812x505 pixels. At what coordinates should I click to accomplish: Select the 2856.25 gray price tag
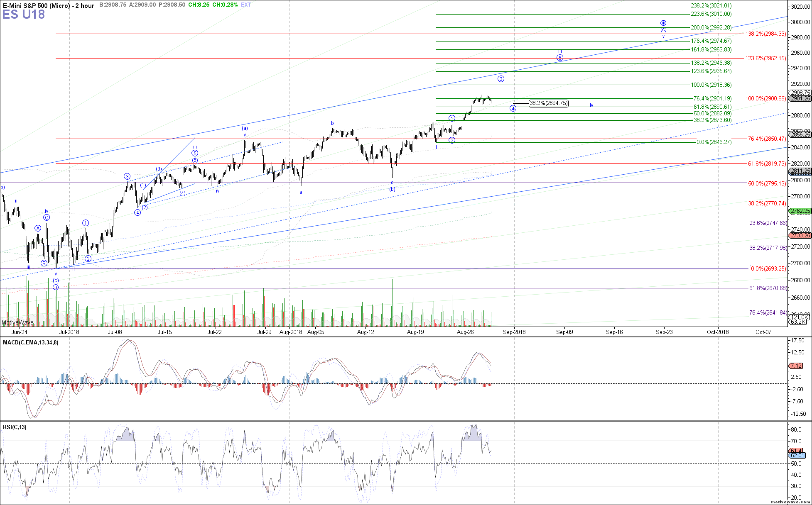pyautogui.click(x=800, y=135)
